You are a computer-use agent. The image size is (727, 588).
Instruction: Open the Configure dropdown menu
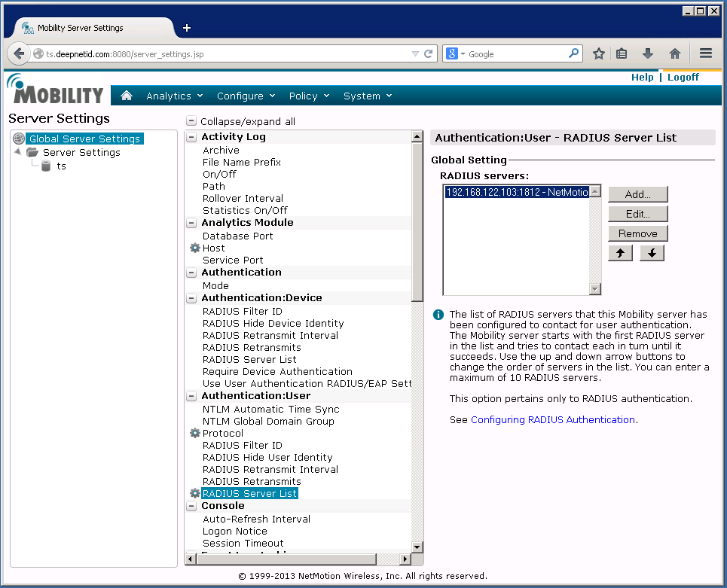point(246,96)
